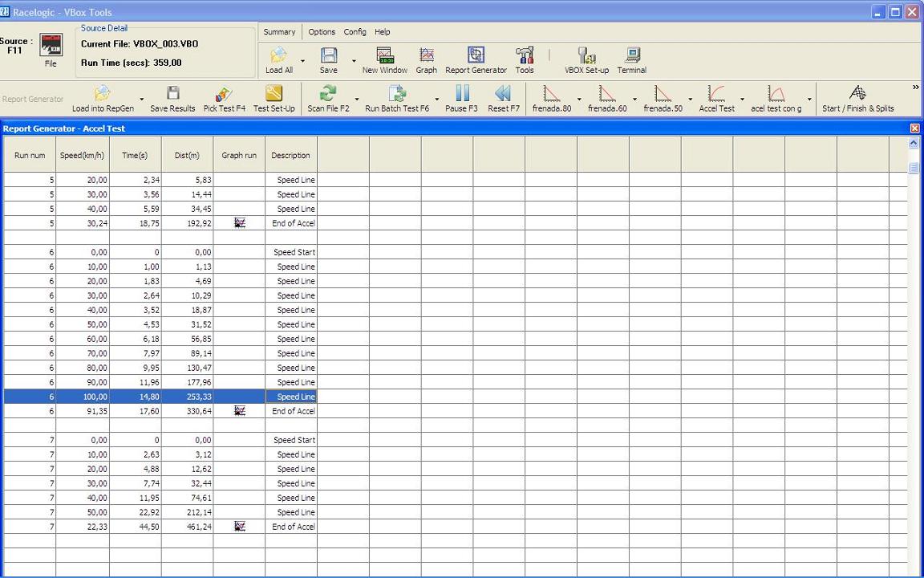The width and height of the screenshot is (924, 578).
Task: Click the Speed(km/h) column header
Action: [x=83, y=155]
